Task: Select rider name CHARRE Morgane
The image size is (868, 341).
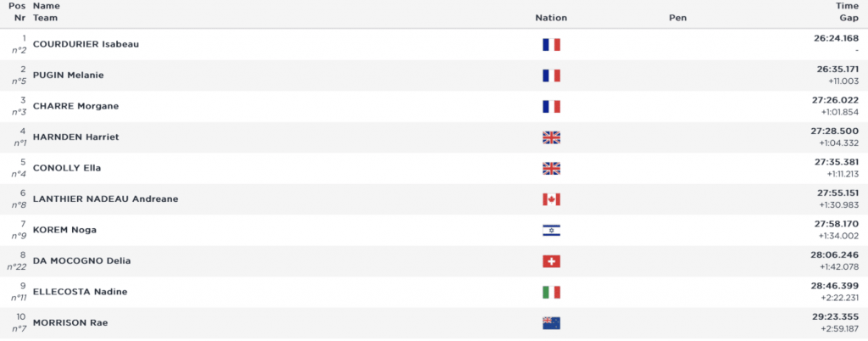Action: pos(75,106)
